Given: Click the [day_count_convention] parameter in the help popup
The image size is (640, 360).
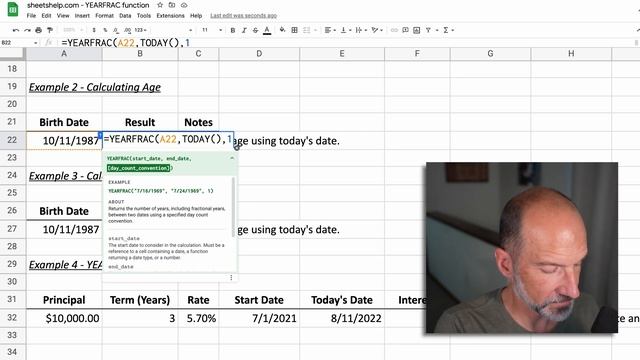Looking at the screenshot, I should 138,168.
